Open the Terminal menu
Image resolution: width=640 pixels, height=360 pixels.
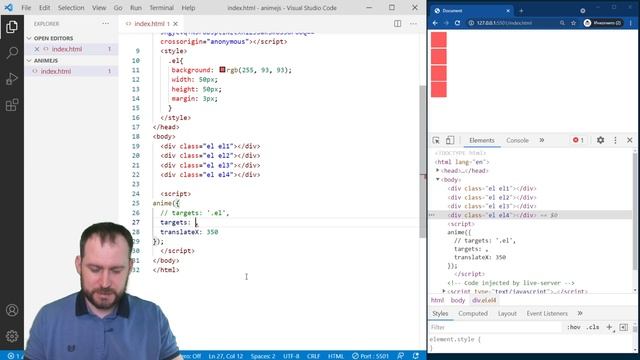click(162, 8)
